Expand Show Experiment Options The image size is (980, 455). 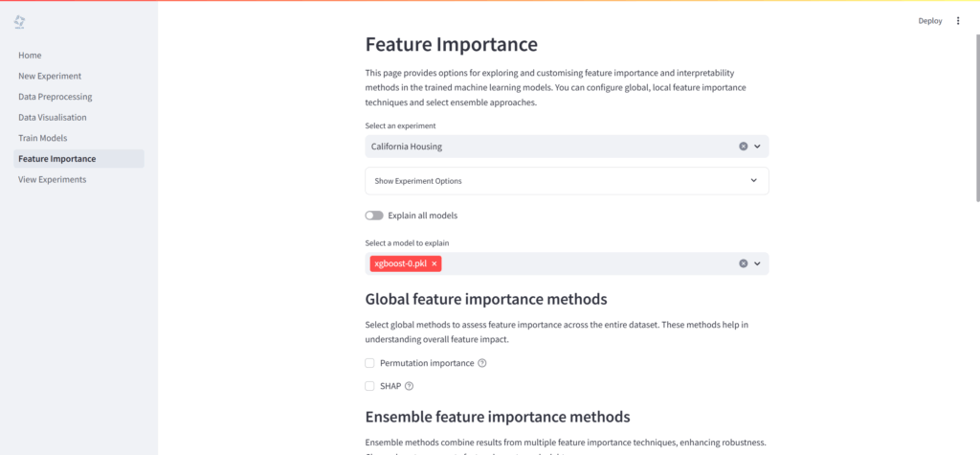tap(567, 180)
